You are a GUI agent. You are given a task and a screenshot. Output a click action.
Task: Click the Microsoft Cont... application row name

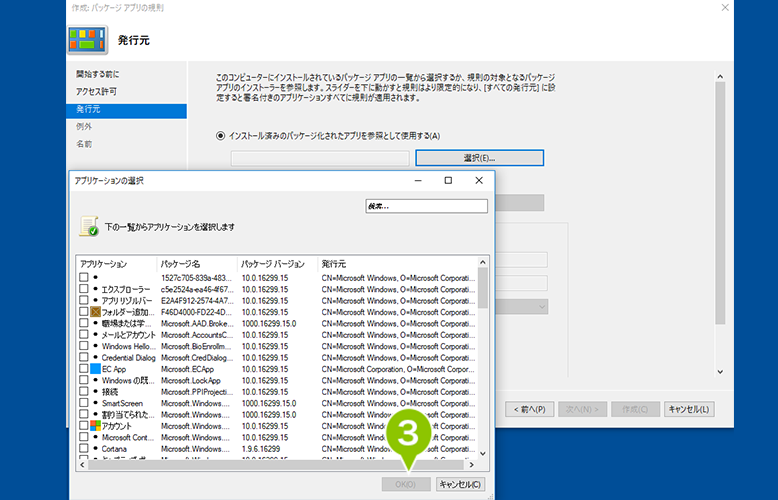128,438
